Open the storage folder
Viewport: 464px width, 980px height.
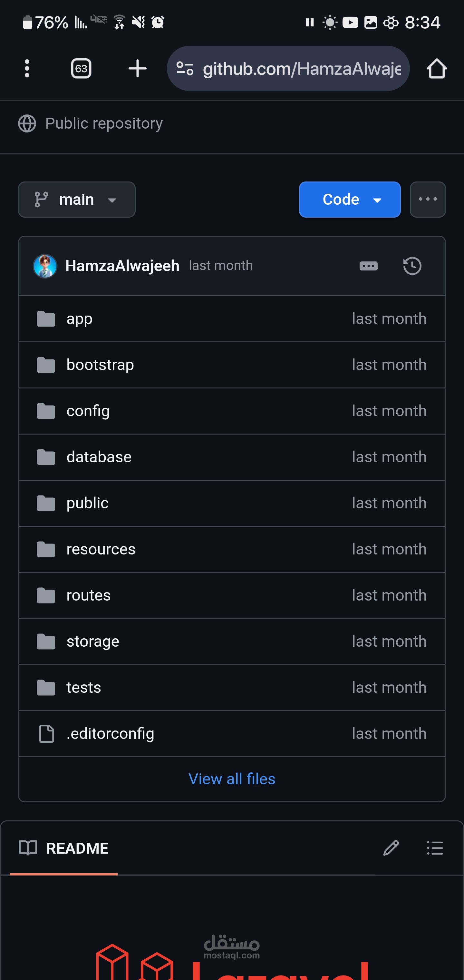93,642
